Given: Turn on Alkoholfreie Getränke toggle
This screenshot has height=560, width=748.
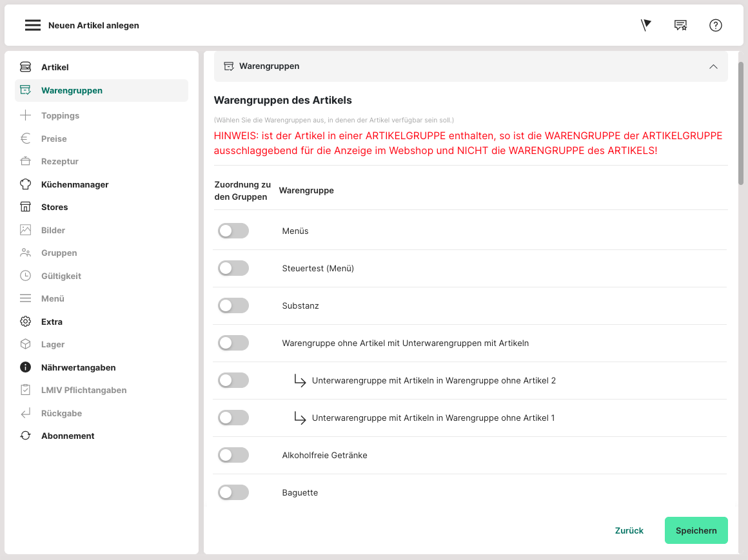Looking at the screenshot, I should click(233, 455).
